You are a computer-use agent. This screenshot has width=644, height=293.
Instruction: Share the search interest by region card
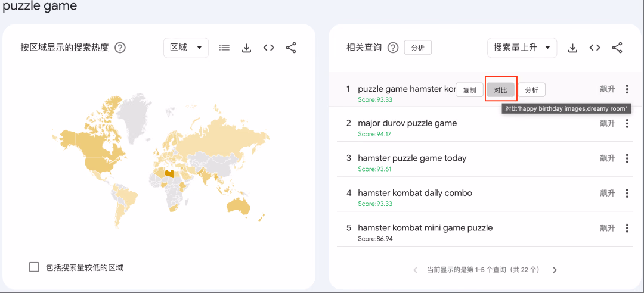coord(291,48)
